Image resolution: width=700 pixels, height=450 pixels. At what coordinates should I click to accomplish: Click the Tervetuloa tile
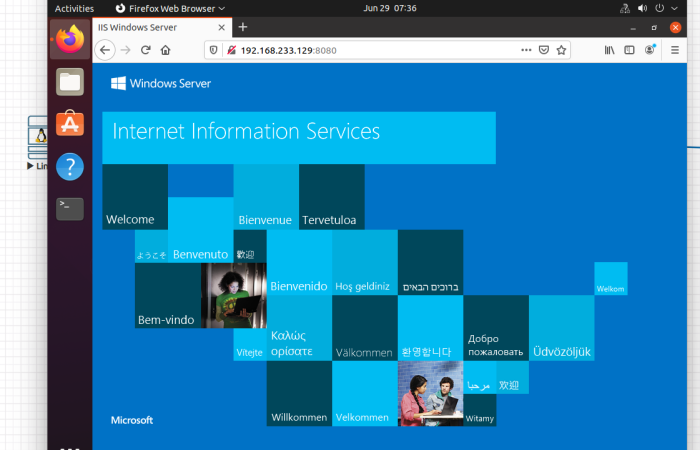(x=332, y=197)
